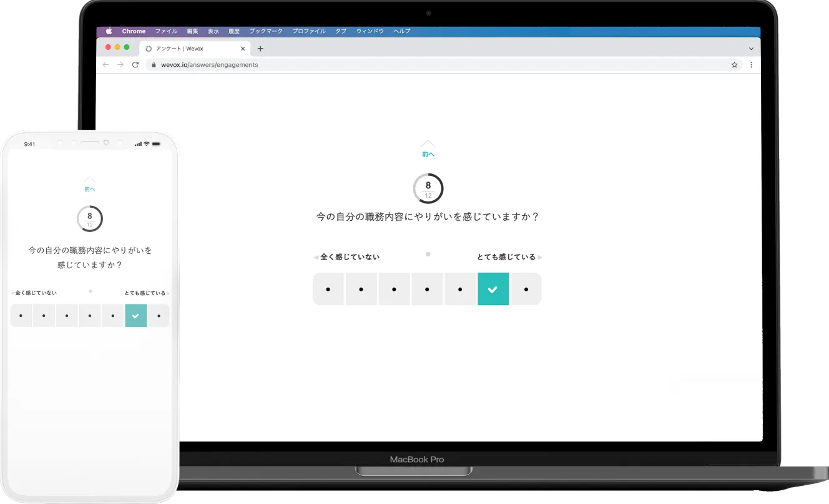Click the browser forward arrow

pyautogui.click(x=120, y=65)
